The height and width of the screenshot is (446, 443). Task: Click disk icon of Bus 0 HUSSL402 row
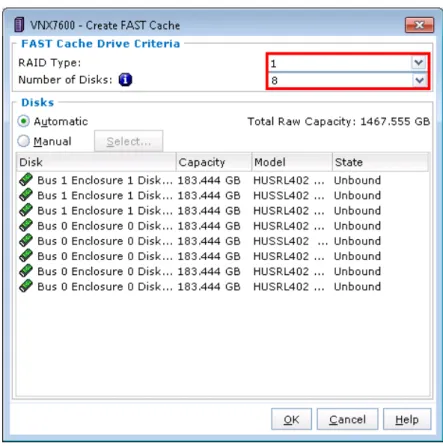point(26,241)
